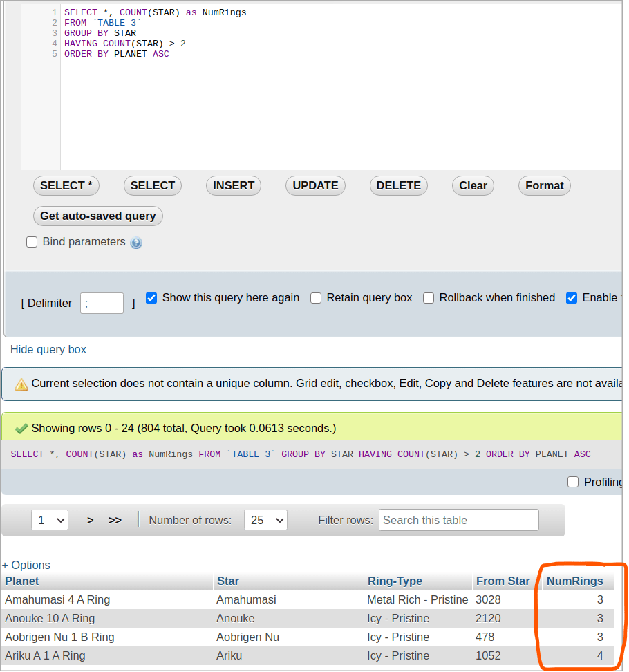Enable the Retain query box option
This screenshot has width=629, height=672.
(x=316, y=298)
